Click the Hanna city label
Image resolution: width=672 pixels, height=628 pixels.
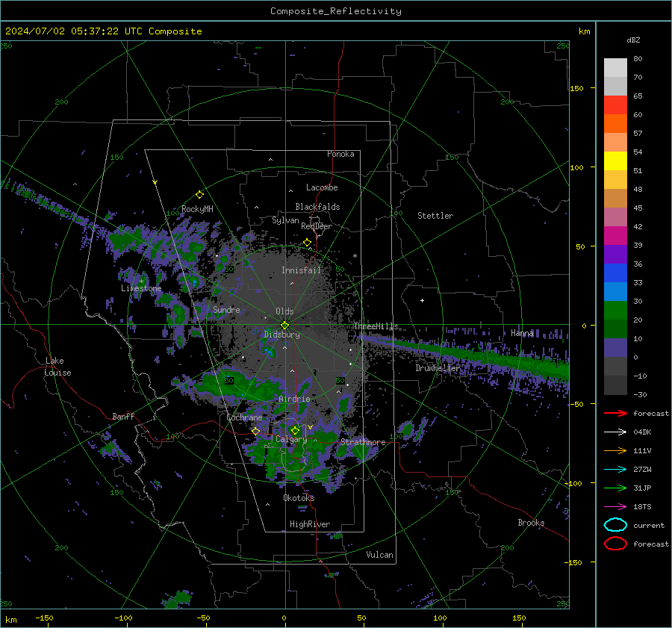[x=522, y=333]
